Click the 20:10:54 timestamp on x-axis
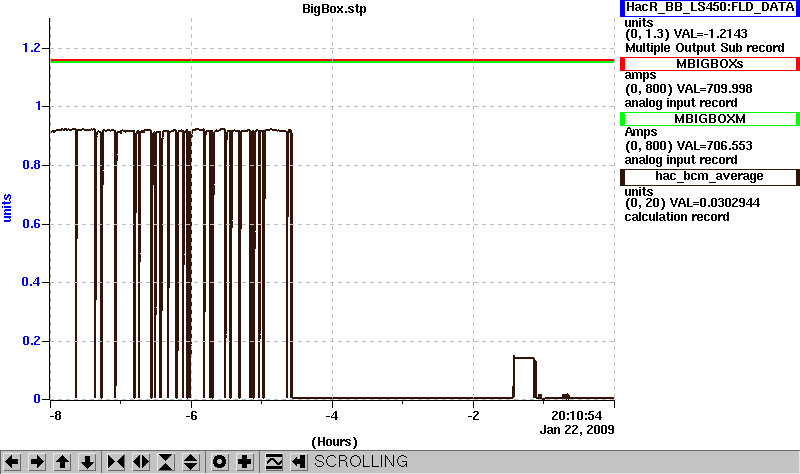Screen dimensions: 800x474 [577, 416]
